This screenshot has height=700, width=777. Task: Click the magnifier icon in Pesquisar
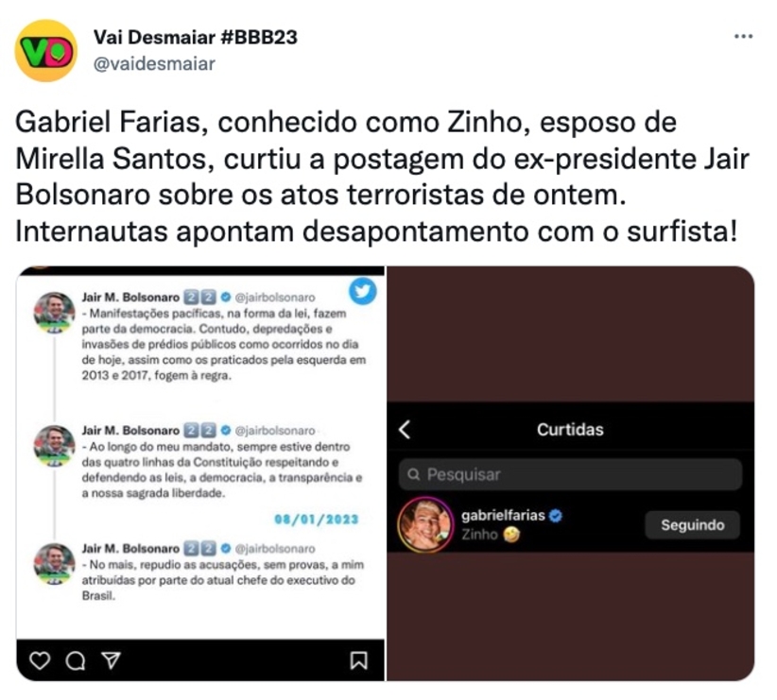point(413,474)
